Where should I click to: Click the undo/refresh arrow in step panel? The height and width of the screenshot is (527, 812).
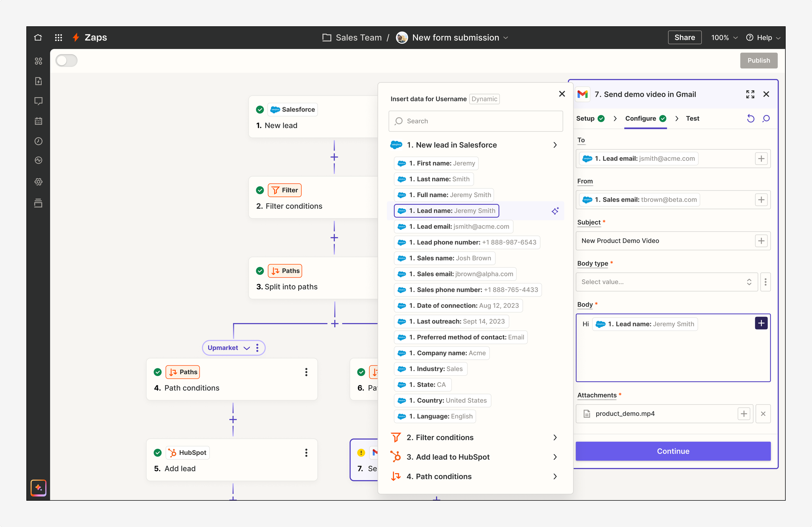click(750, 119)
